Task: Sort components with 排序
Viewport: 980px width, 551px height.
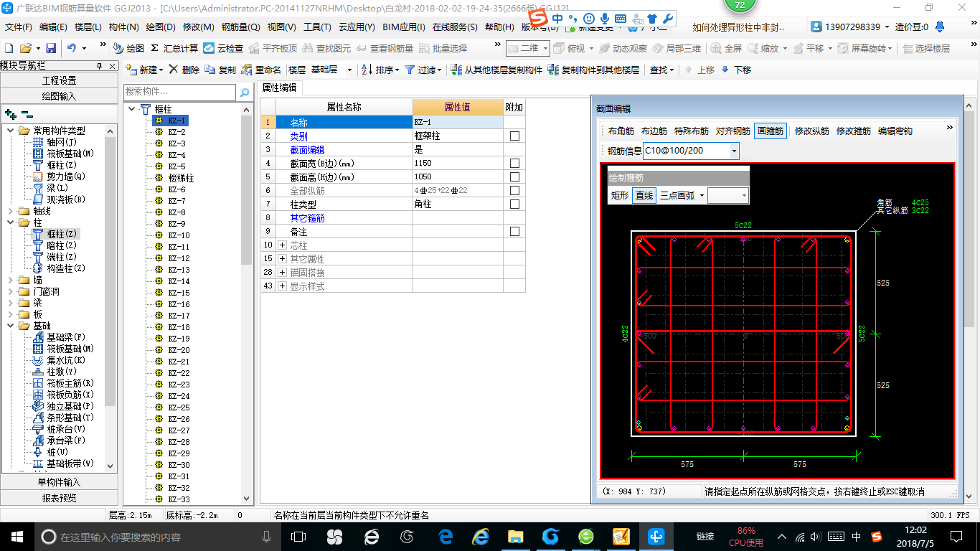Action: [x=380, y=70]
